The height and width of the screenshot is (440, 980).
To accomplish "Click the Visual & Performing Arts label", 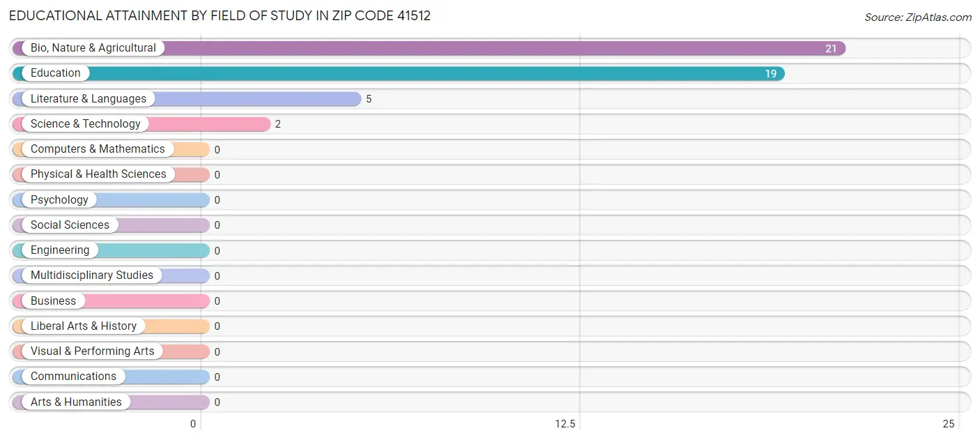I will click(x=93, y=351).
